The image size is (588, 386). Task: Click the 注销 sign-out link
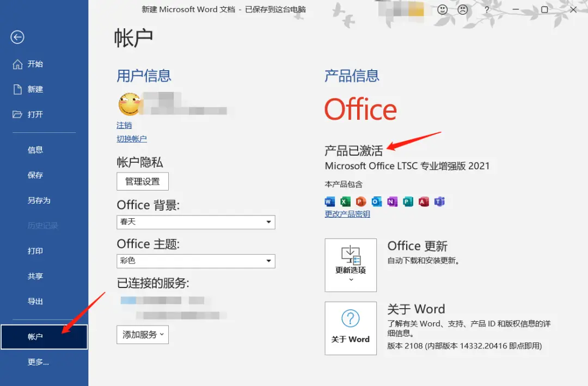(124, 125)
